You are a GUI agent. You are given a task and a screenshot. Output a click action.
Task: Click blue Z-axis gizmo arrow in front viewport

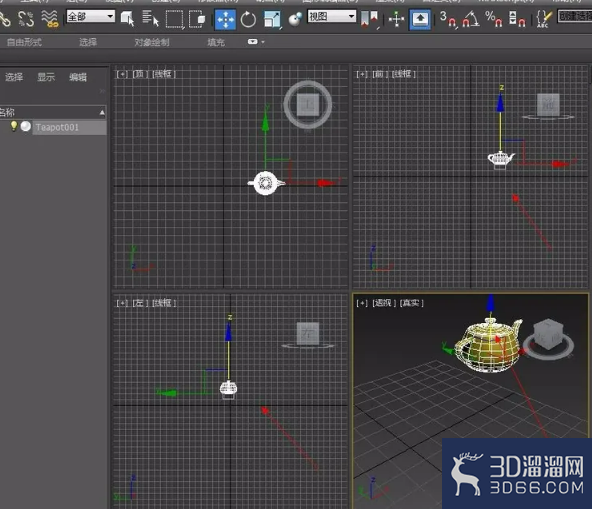pyautogui.click(x=500, y=103)
